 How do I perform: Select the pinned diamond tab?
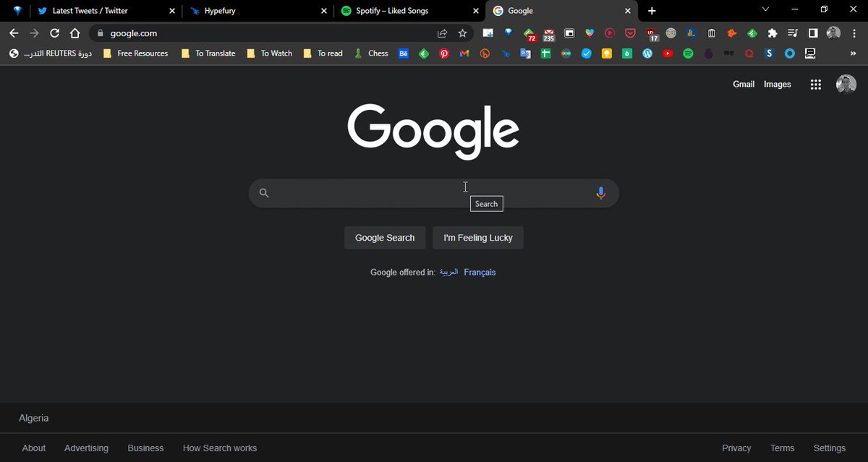[x=17, y=11]
